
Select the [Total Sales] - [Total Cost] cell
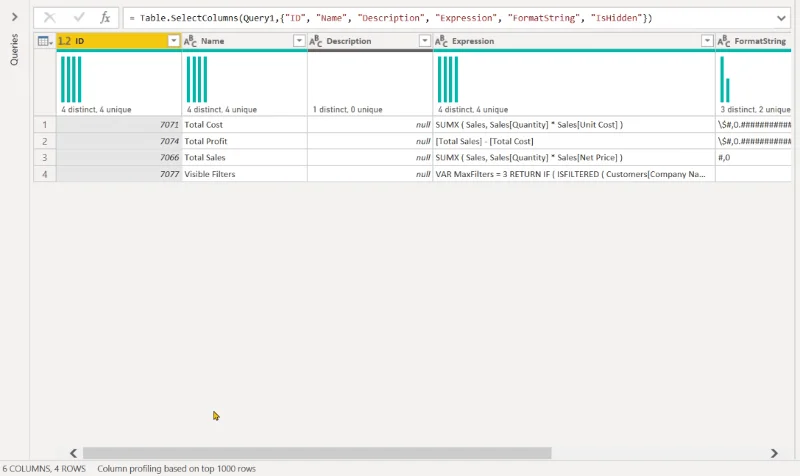pyautogui.click(x=574, y=141)
